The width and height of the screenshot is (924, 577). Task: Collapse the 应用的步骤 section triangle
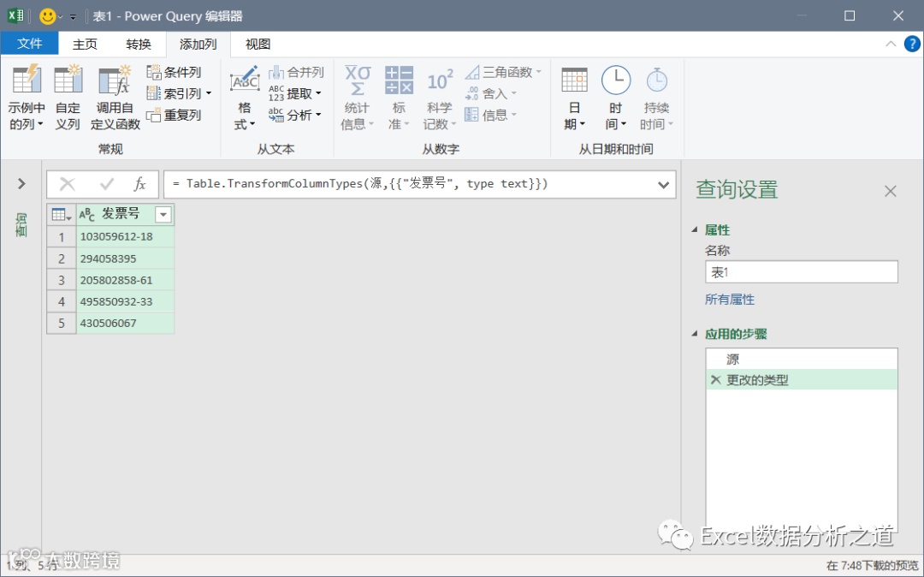pos(695,334)
